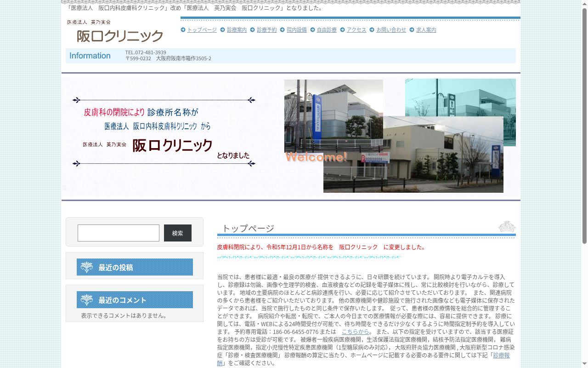Click the ornament icon on 最近の投稿 banner
The image size is (588, 368).
87,267
